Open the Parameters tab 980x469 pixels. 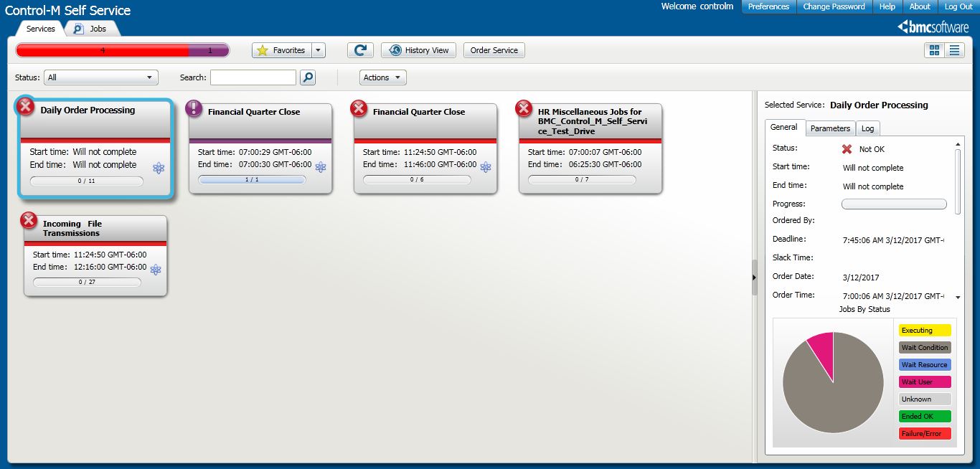click(x=830, y=128)
